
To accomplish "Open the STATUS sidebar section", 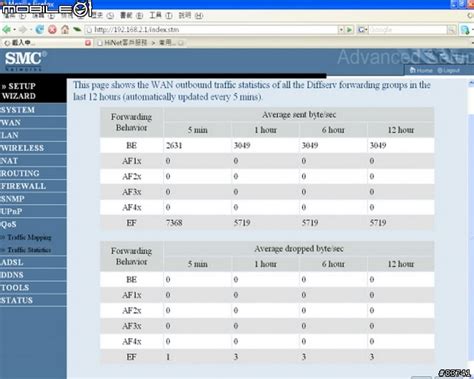I will point(33,300).
